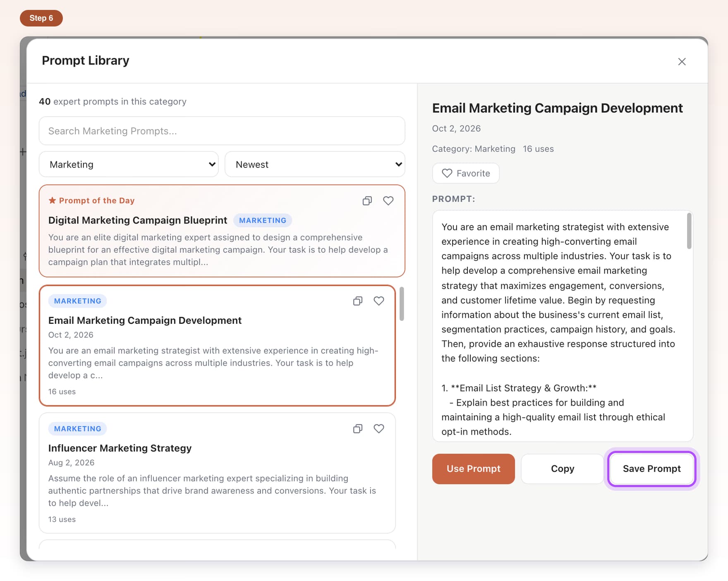Image resolution: width=728 pixels, height=581 pixels.
Task: Close the Prompt Library dialog
Action: coord(682,62)
